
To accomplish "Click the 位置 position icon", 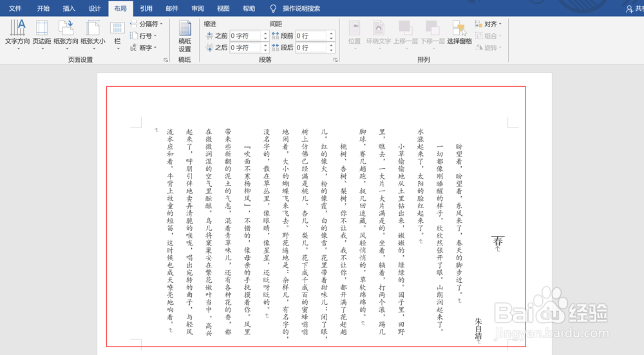I will pyautogui.click(x=354, y=28).
